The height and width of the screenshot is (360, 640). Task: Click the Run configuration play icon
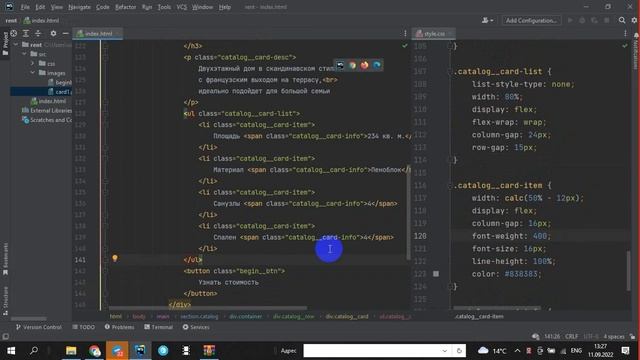(x=570, y=20)
